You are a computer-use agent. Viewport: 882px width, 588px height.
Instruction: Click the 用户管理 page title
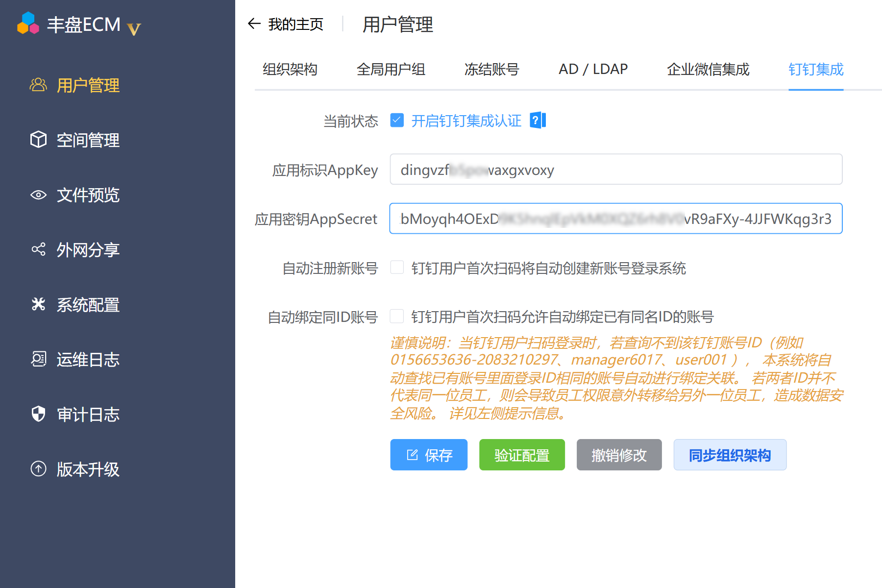[x=398, y=24]
